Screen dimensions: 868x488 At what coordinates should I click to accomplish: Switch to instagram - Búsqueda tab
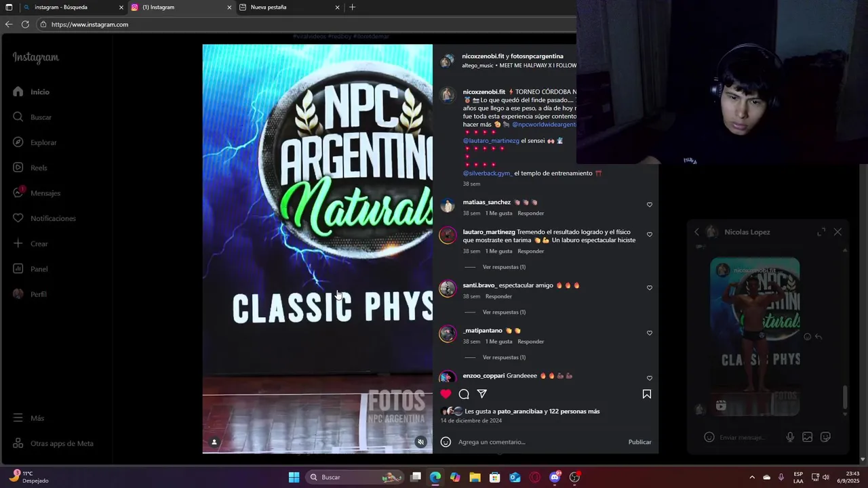(x=73, y=7)
